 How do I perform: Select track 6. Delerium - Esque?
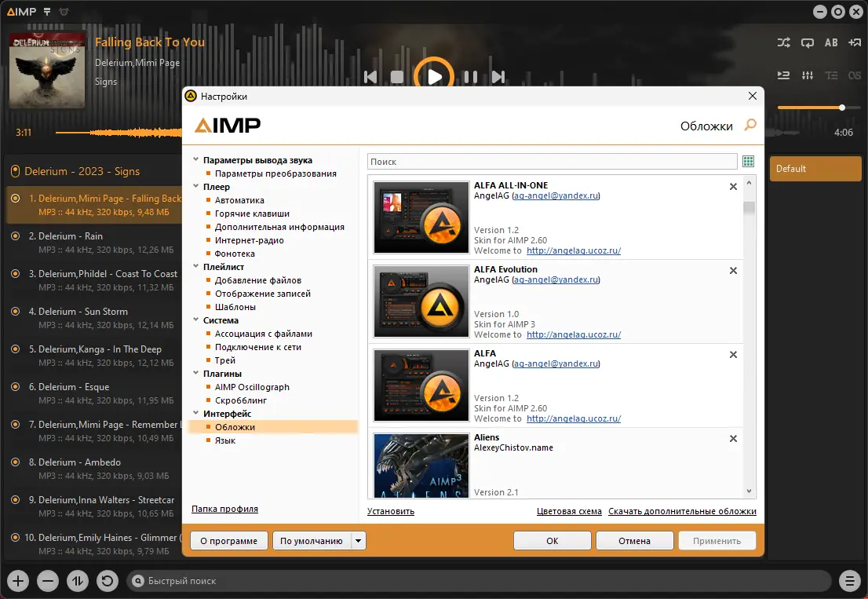(94, 393)
